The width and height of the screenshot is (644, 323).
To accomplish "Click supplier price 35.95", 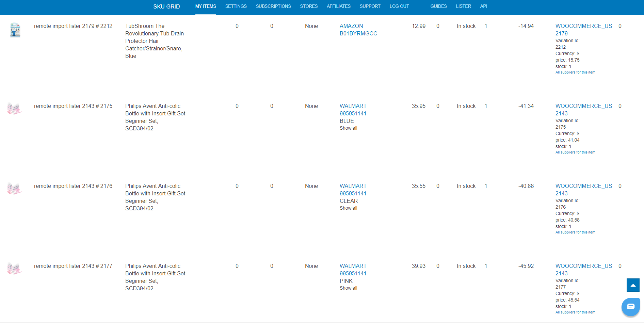I will (x=419, y=106).
